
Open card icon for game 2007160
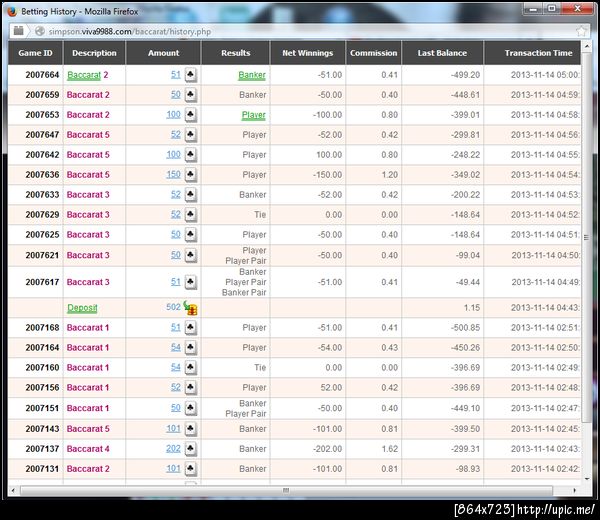pos(191,367)
